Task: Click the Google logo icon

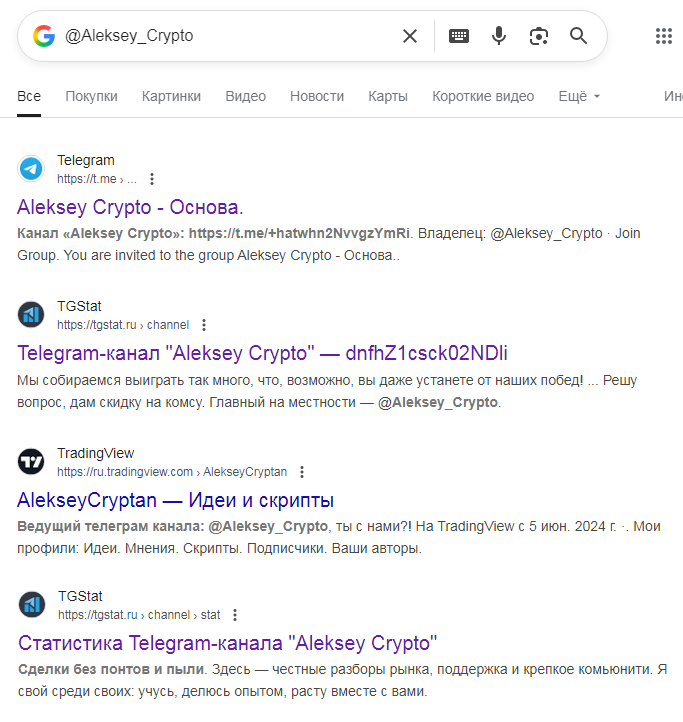Action: pos(43,36)
